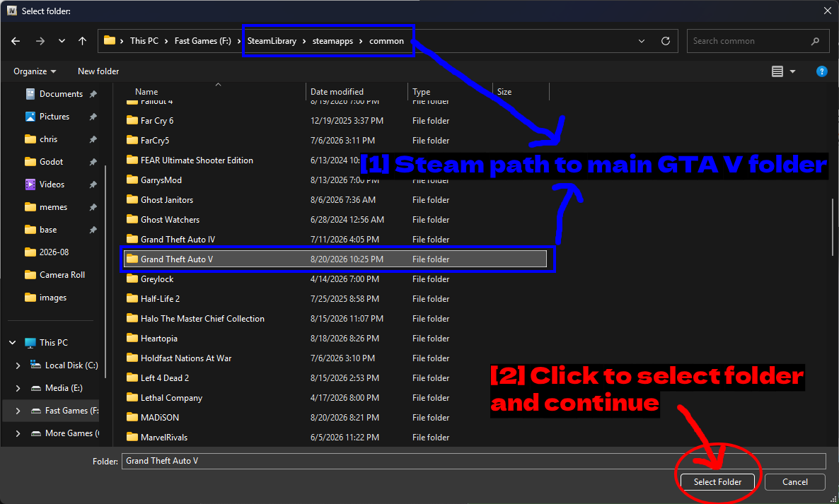Image resolution: width=839 pixels, height=504 pixels.
Task: Select the Far Cry 6 folder icon
Action: pyautogui.click(x=132, y=120)
